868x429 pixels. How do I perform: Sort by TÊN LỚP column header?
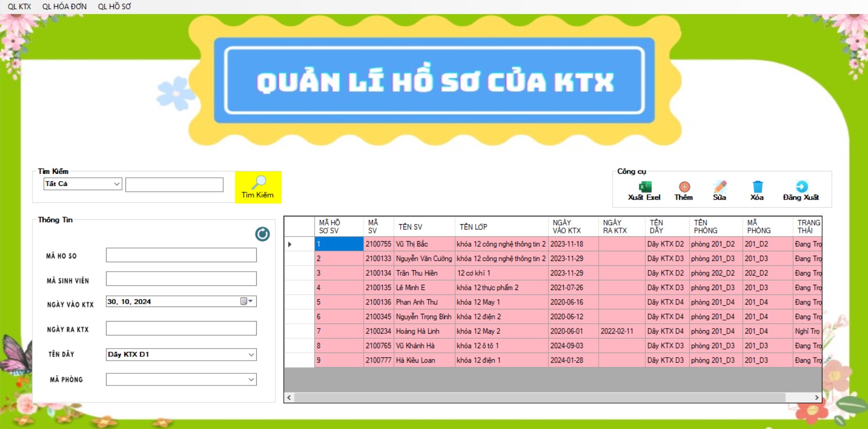pyautogui.click(x=501, y=227)
